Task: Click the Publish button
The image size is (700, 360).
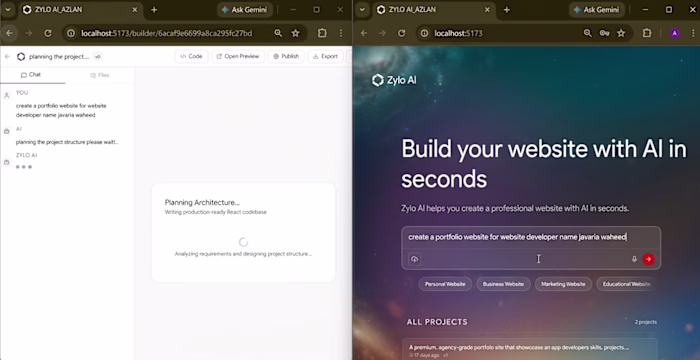Action: click(x=286, y=56)
